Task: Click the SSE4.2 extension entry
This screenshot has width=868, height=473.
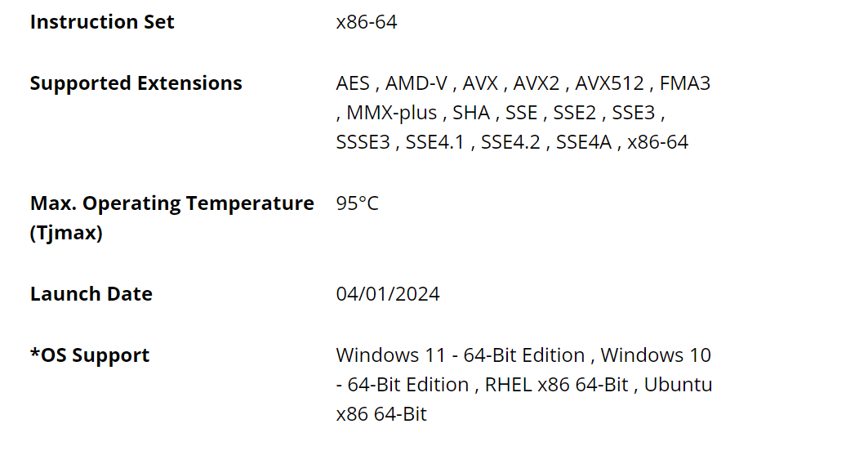Action: [x=510, y=142]
